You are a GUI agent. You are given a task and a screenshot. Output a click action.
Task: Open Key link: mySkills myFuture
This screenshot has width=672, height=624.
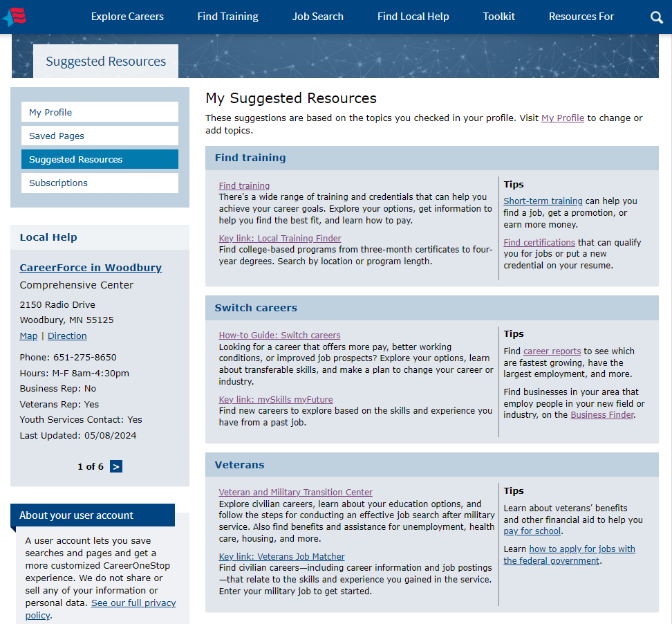point(276,400)
